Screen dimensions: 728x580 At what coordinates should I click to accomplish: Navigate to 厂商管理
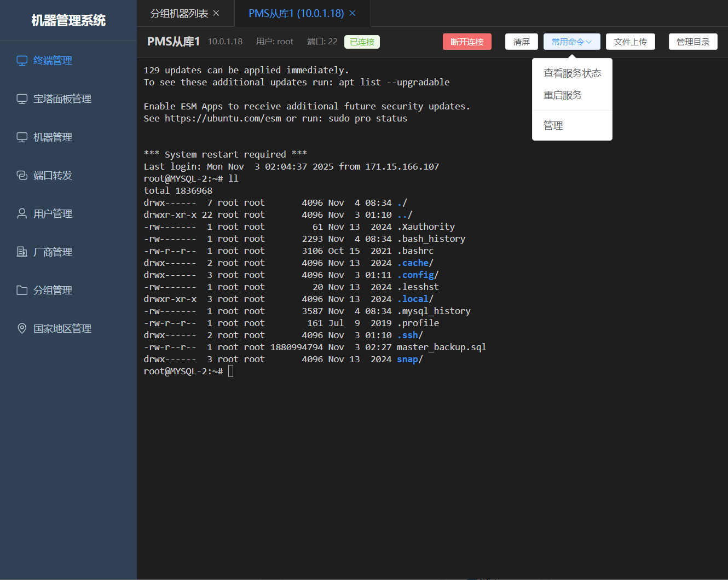click(68, 252)
